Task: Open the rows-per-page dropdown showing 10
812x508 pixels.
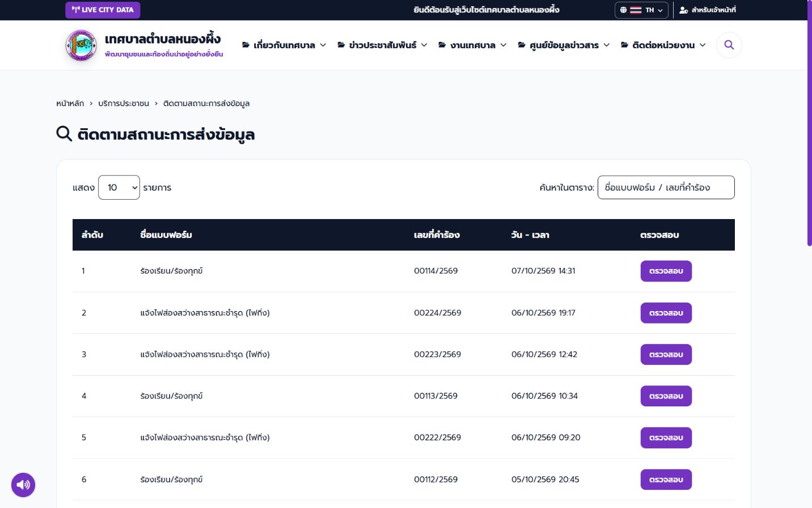Action: (119, 187)
